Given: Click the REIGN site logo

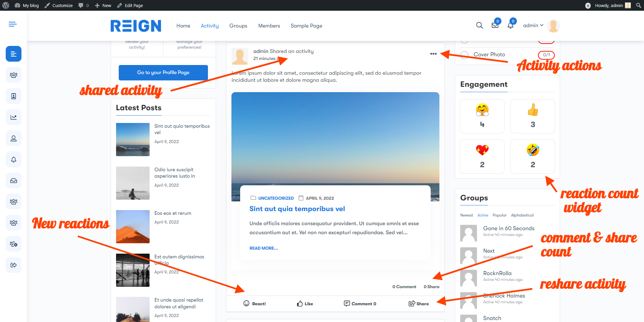Looking at the screenshot, I should 136,26.
